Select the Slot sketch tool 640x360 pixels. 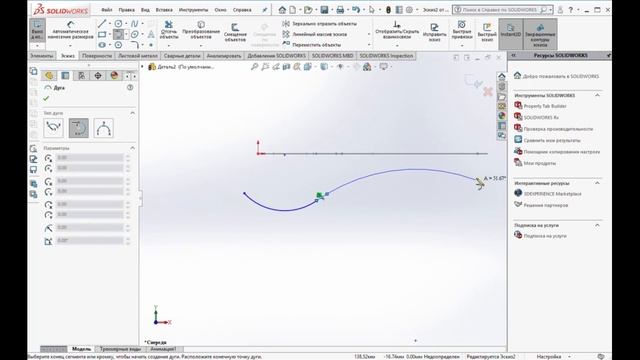pyautogui.click(x=102, y=44)
